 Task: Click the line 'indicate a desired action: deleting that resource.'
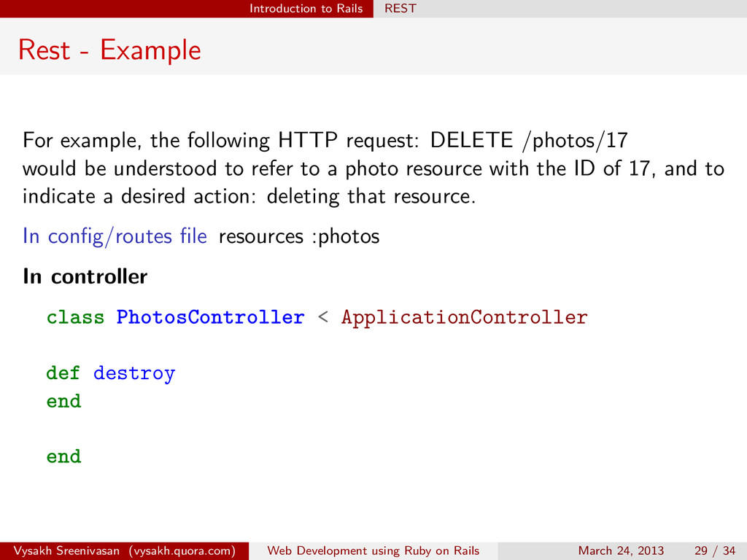pos(249,197)
